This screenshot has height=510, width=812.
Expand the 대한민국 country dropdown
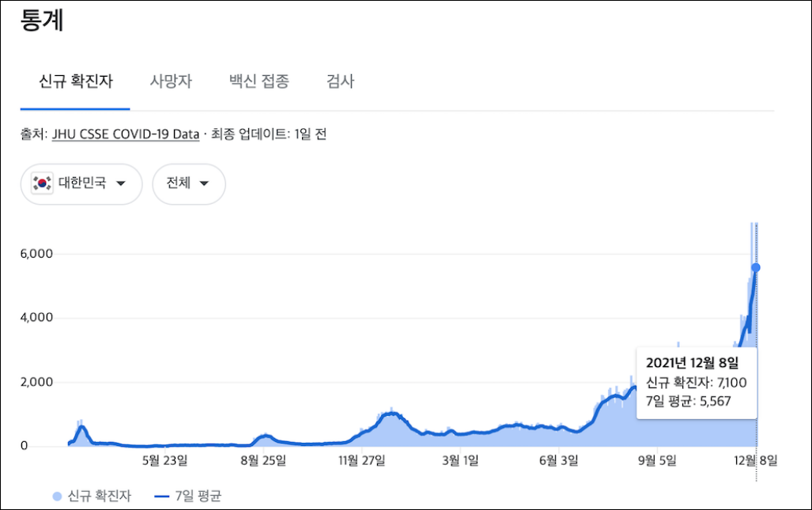pyautogui.click(x=81, y=183)
